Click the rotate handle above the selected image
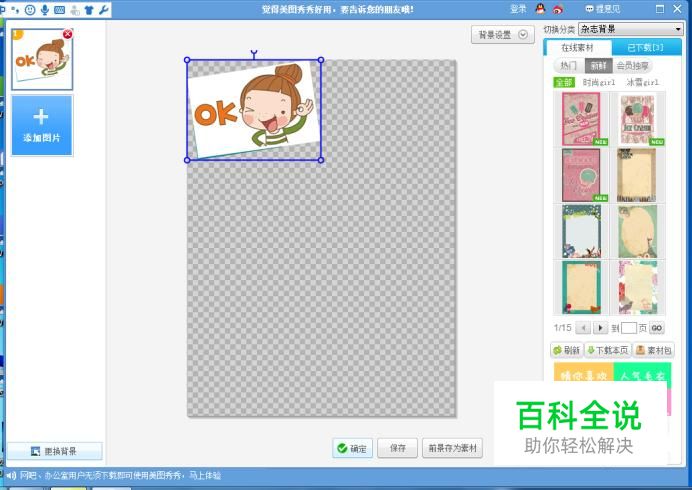The image size is (692, 490). pos(254,54)
